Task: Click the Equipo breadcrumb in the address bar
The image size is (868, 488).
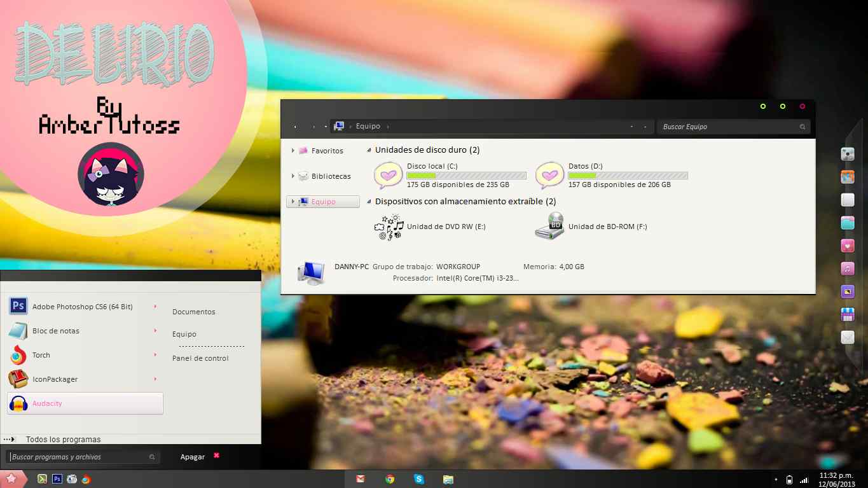Action: [x=368, y=126]
